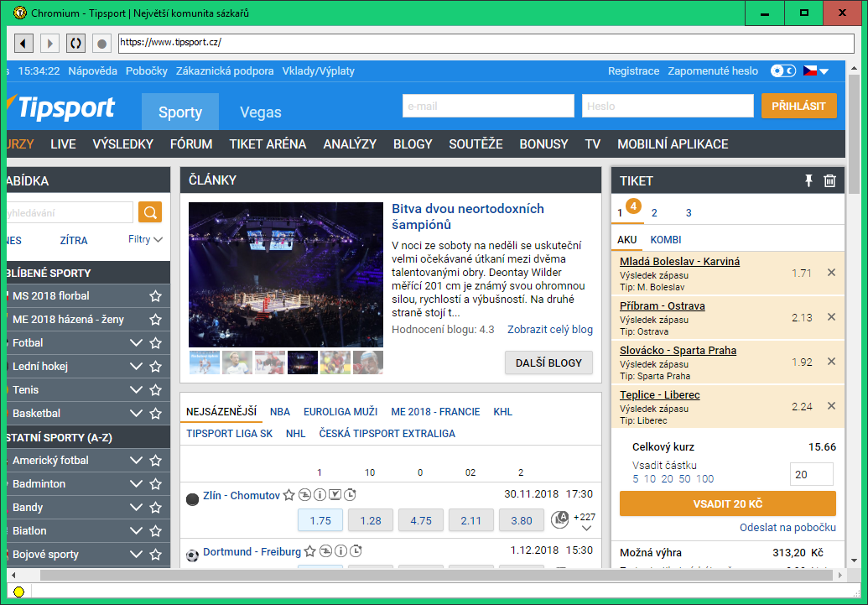Clear the ticket with the trash icon

[x=829, y=180]
